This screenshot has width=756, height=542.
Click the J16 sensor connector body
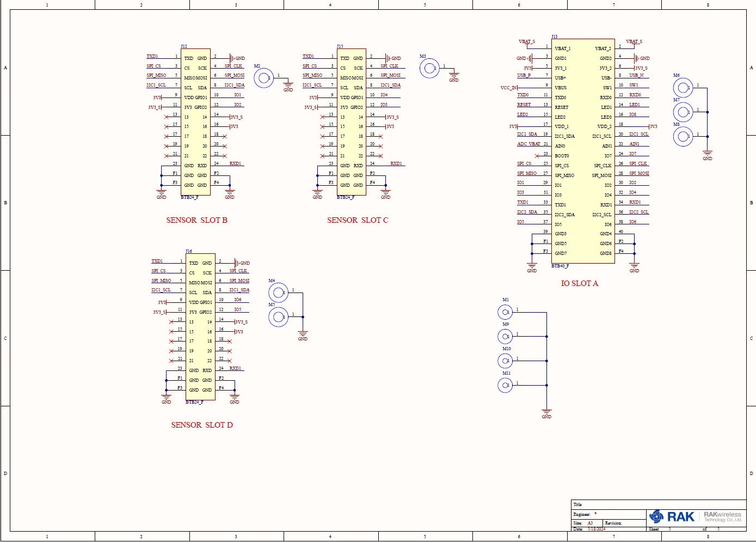click(200, 327)
